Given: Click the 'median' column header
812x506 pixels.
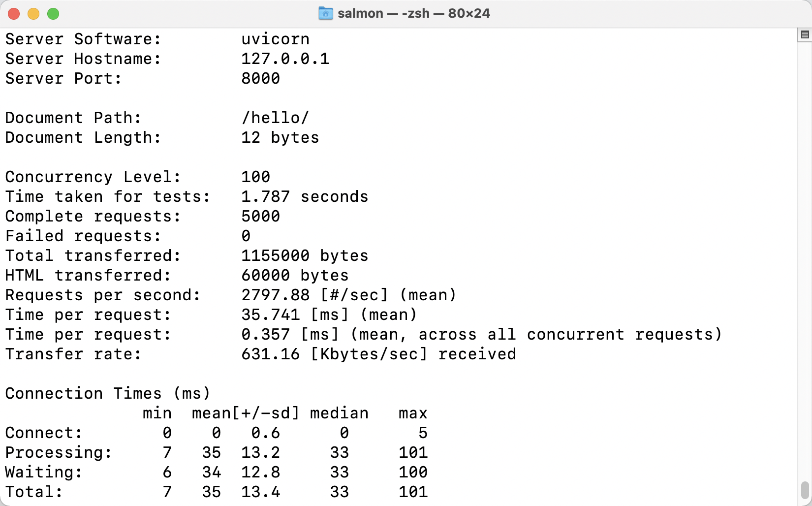Looking at the screenshot, I should point(339,413).
